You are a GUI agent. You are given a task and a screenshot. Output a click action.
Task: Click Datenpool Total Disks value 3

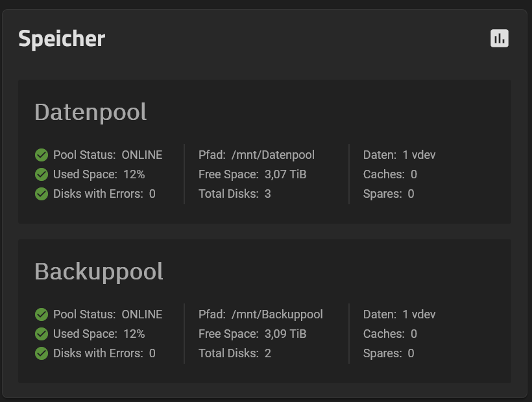click(268, 194)
